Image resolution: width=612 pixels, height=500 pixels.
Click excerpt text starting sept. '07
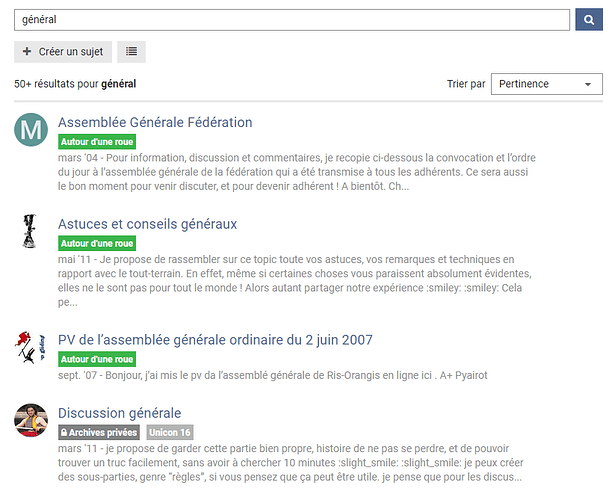(x=273, y=375)
